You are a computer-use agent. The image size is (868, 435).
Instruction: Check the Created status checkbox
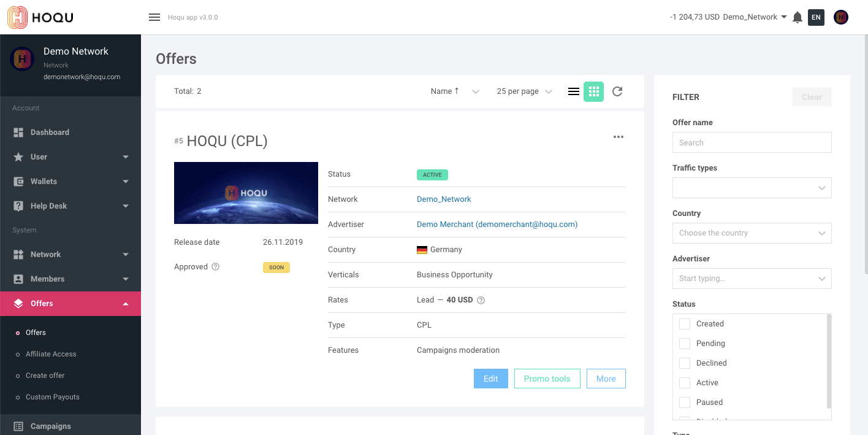(685, 324)
